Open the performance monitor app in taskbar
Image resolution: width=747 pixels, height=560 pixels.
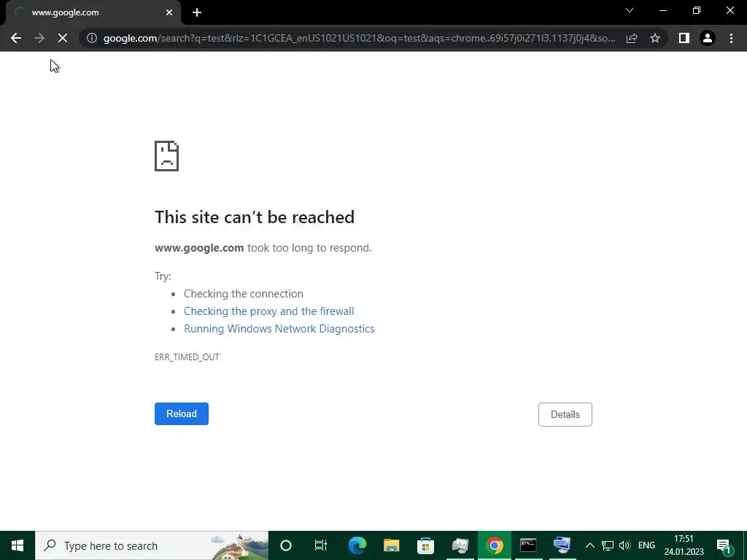click(460, 545)
